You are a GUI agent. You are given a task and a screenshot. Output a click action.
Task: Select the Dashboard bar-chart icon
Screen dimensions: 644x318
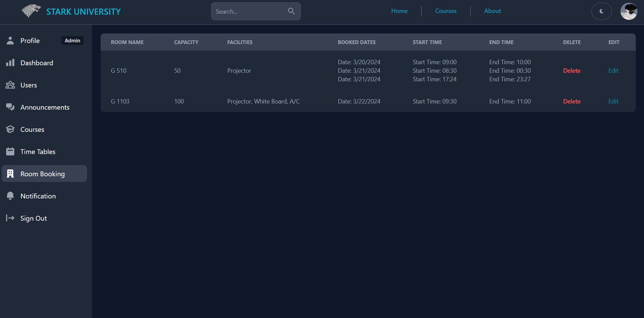point(10,63)
